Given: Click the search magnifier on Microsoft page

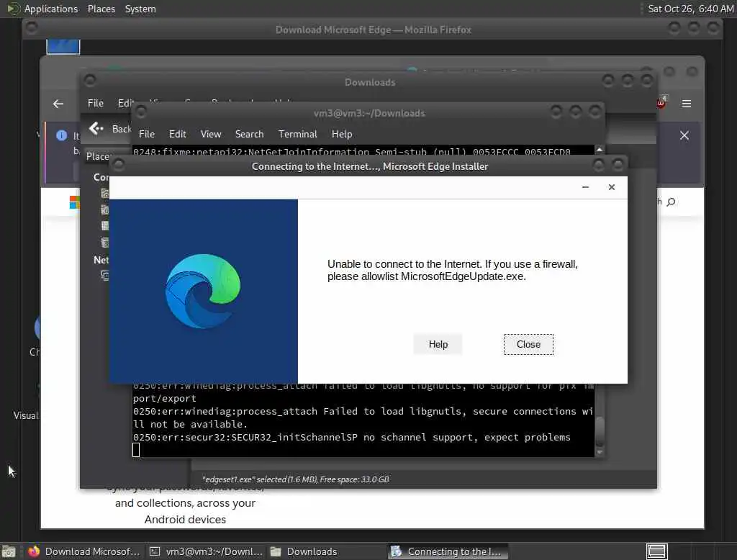Looking at the screenshot, I should coord(671,202).
